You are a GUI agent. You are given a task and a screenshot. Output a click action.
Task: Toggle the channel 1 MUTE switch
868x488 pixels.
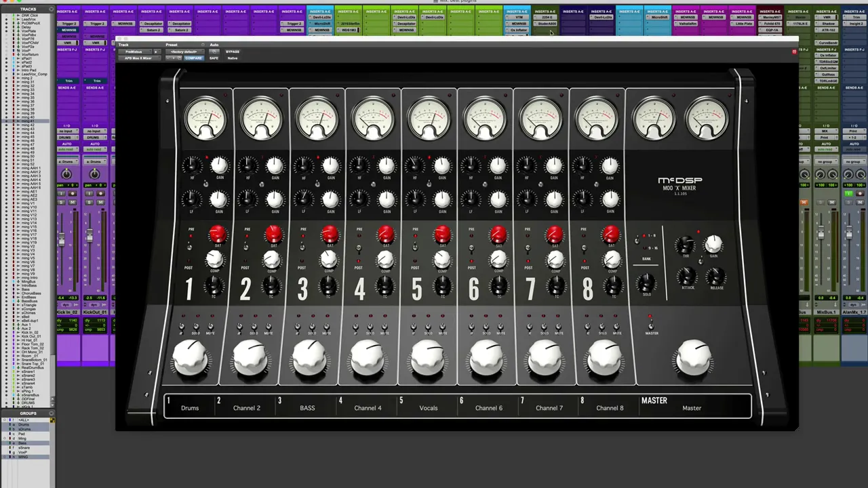(210, 327)
